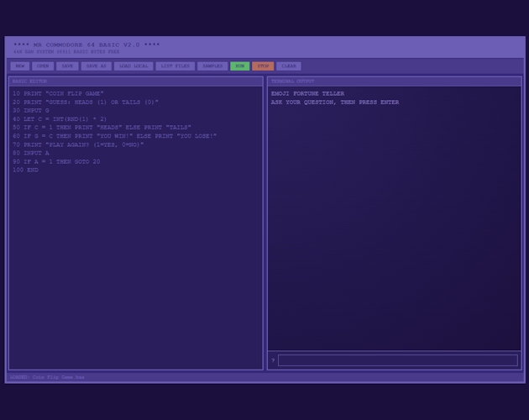Place cursor on line 30 INPUT G
This screenshot has height=420, width=529.
point(31,110)
